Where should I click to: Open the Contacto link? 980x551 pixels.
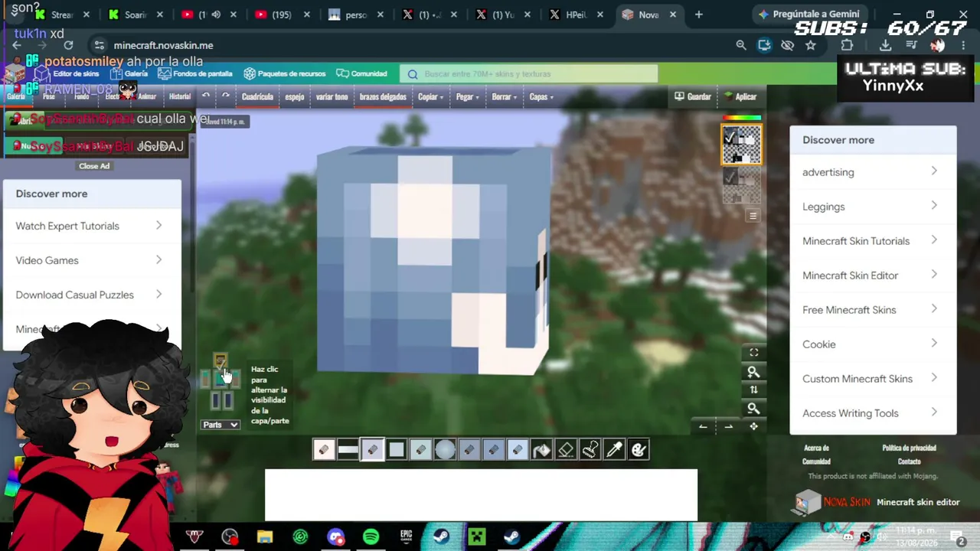(909, 461)
